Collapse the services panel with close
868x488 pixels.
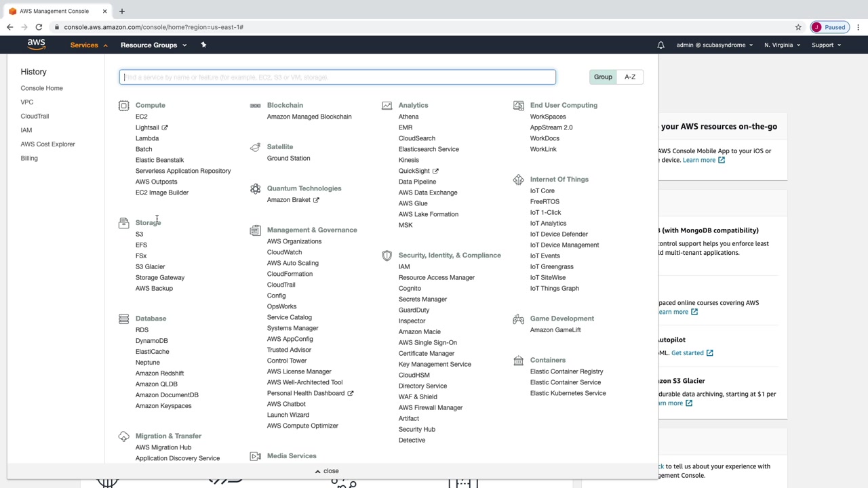click(326, 471)
